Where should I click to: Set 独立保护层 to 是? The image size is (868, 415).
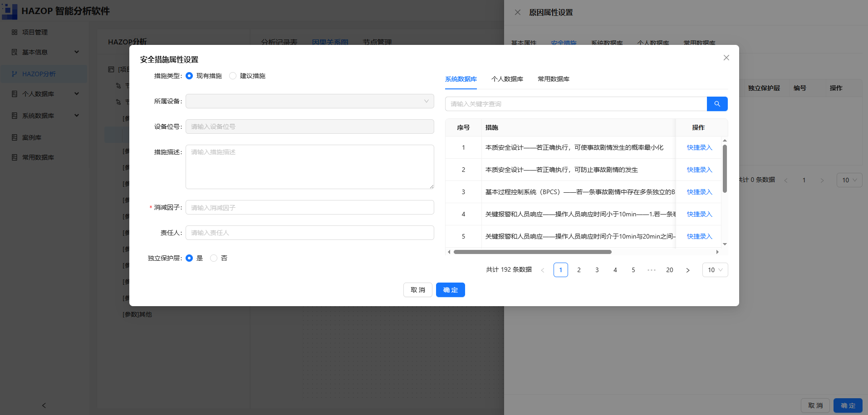pyautogui.click(x=189, y=258)
